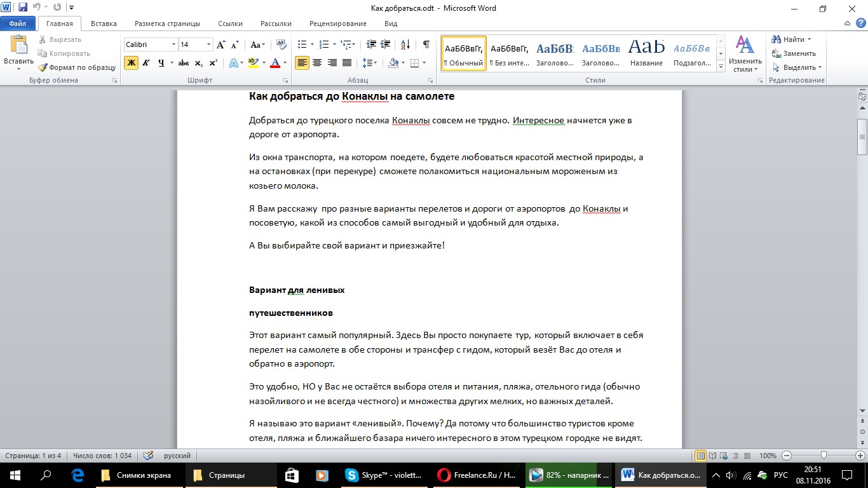The image size is (868, 488).
Task: Toggle italic formatting (К)
Action: [146, 63]
